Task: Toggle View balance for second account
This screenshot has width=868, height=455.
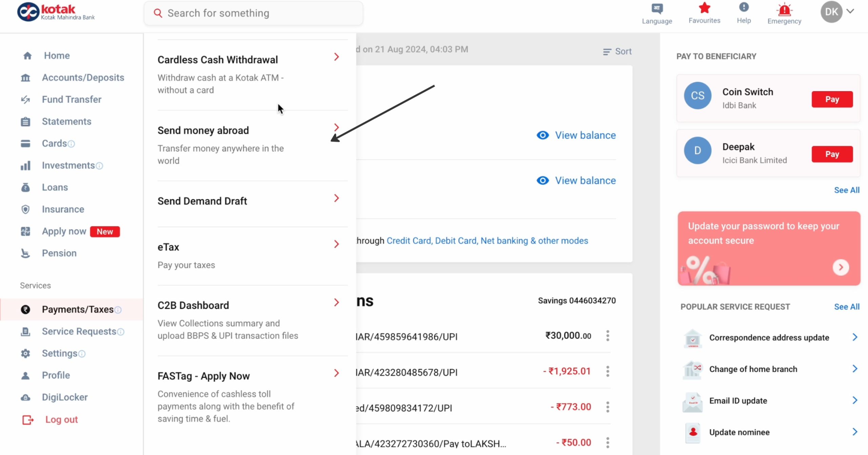Action: click(575, 180)
